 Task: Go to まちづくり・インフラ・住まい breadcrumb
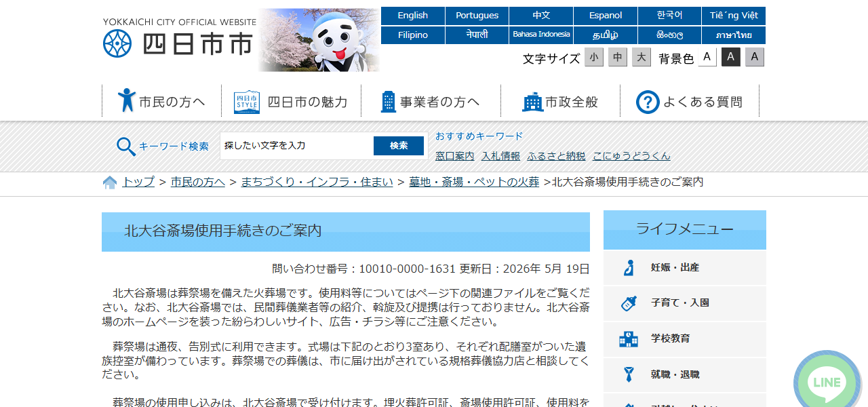(x=317, y=182)
